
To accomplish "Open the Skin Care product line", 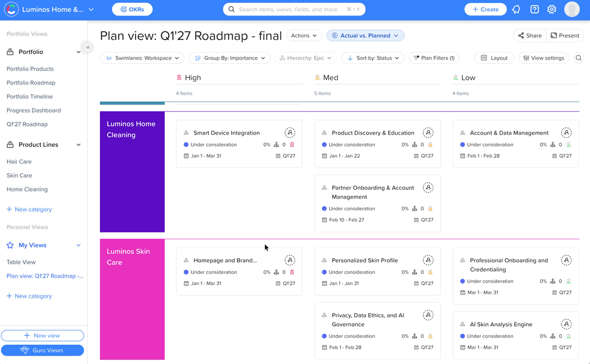I will pyautogui.click(x=19, y=175).
